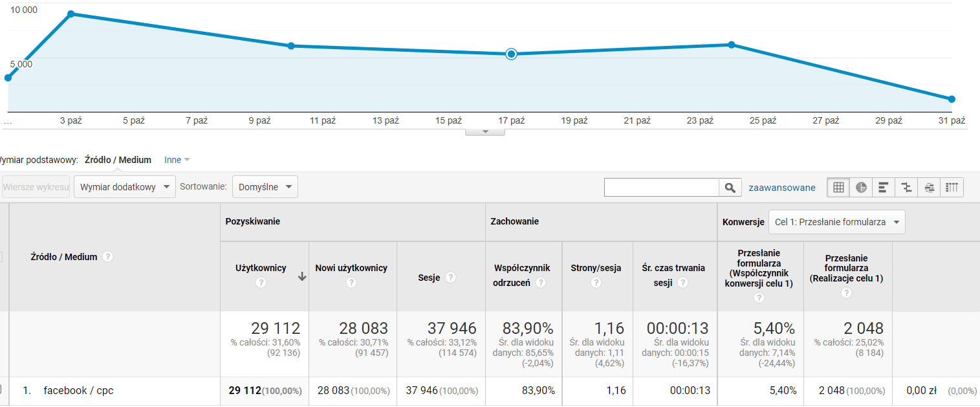Switch to the pivot table view
This screenshot has width=980, height=407.
(952, 188)
